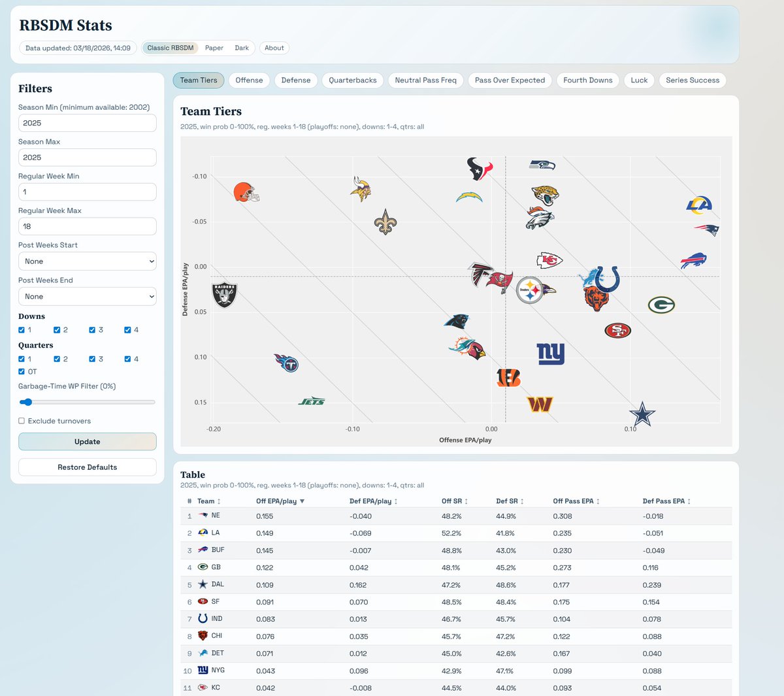This screenshot has height=696, width=784.
Task: Click Restore Defaults button
Action: pyautogui.click(x=88, y=467)
